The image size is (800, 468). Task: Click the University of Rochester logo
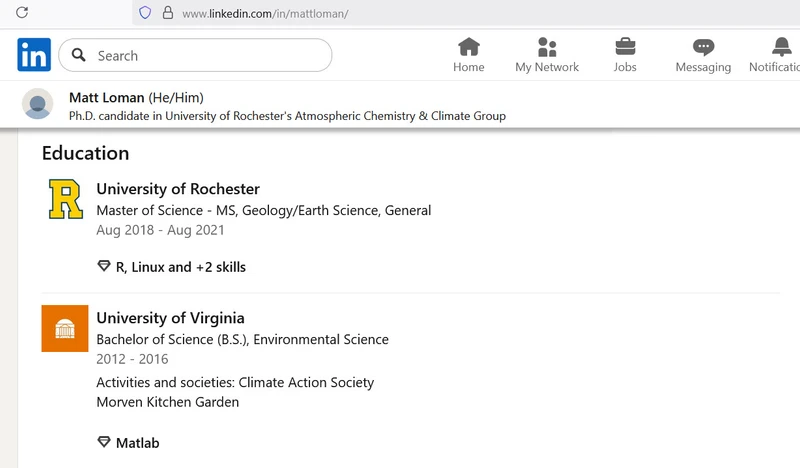click(65, 199)
